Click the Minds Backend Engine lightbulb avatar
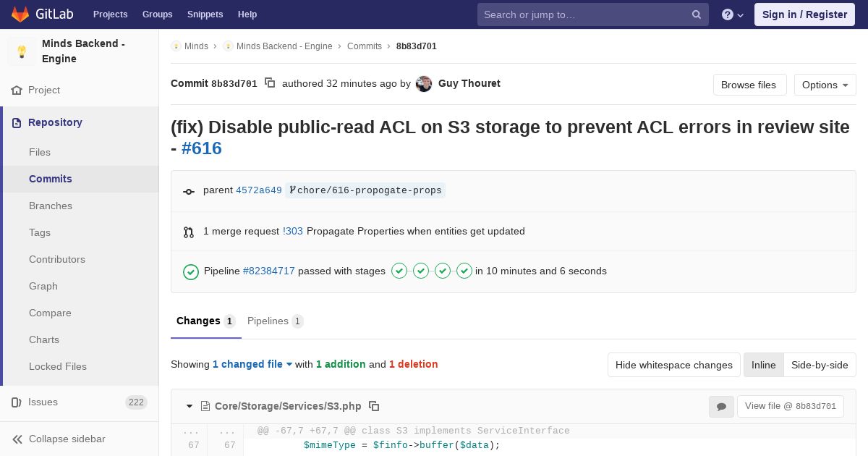Image resolution: width=868 pixels, height=456 pixels. pyautogui.click(x=22, y=51)
